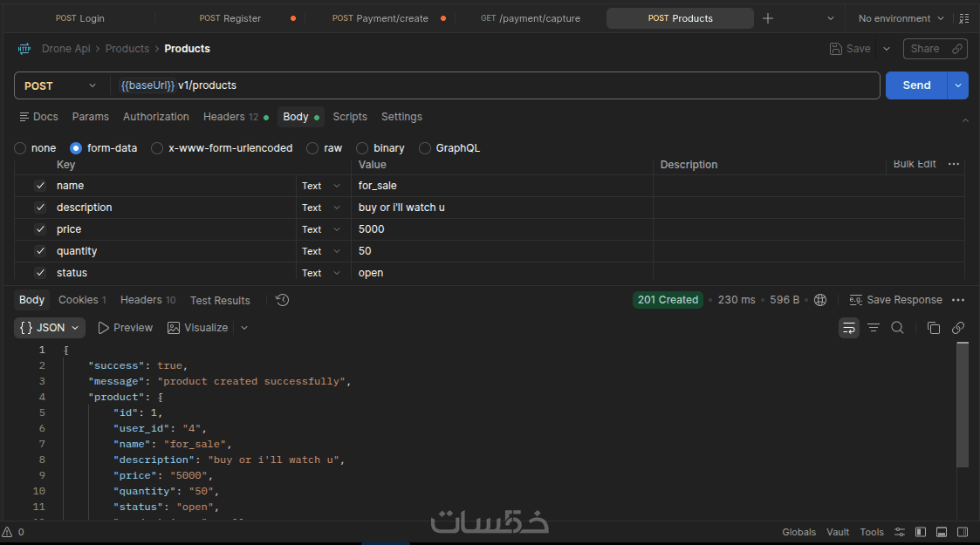Click the filter response icon
Image resolution: width=980 pixels, height=545 pixels.
click(x=874, y=328)
